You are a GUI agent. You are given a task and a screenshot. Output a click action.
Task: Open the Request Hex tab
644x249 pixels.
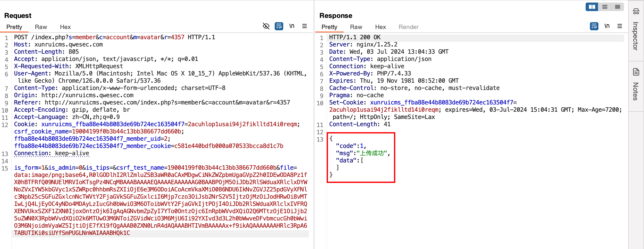pyautogui.click(x=65, y=27)
